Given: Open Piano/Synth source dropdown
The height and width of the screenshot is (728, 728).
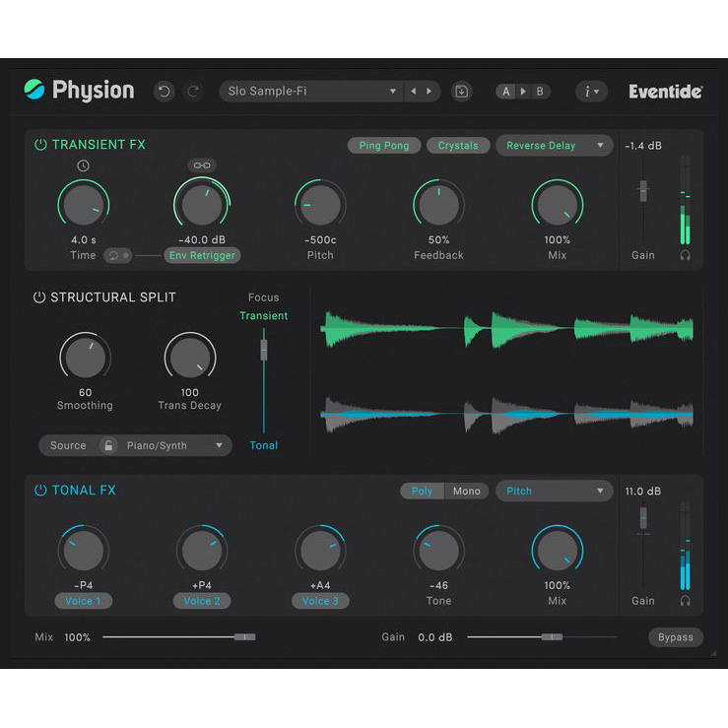Looking at the screenshot, I should (x=174, y=445).
